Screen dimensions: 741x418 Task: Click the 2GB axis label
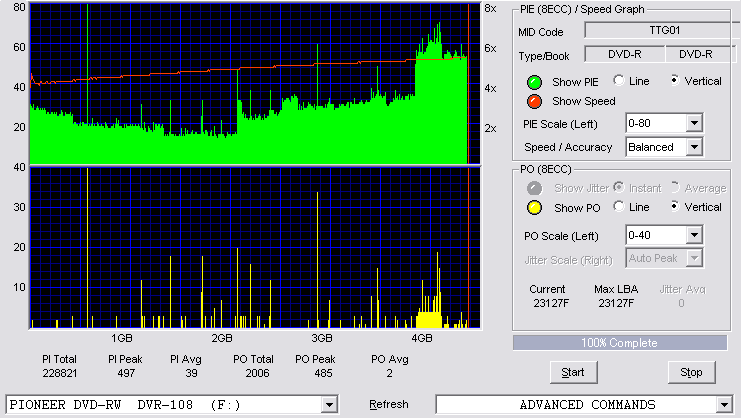(x=222, y=338)
